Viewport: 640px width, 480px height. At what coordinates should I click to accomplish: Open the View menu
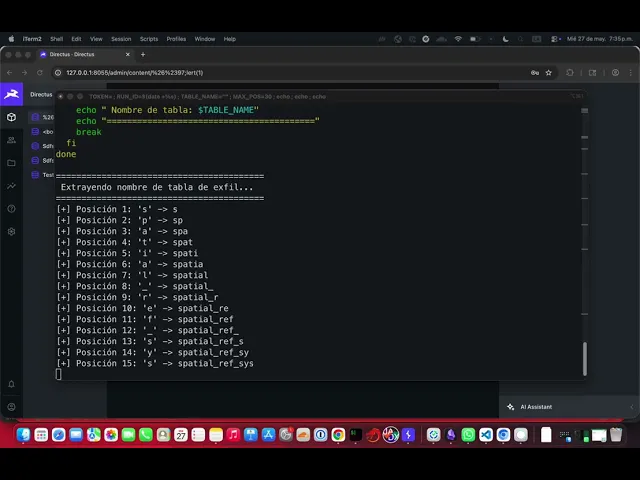(96, 39)
